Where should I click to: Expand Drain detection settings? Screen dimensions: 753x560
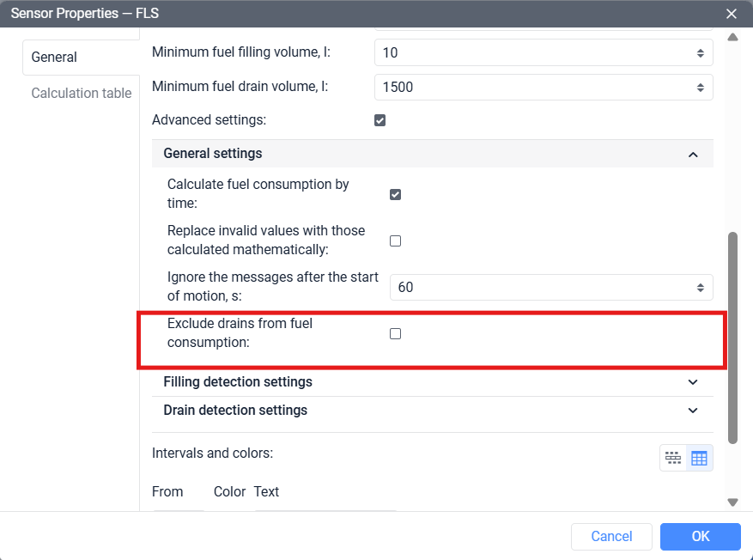[693, 411]
